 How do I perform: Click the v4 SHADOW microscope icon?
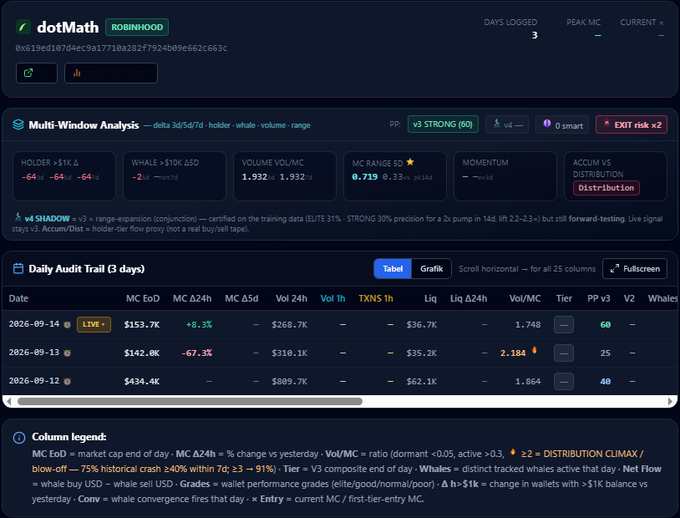18,217
